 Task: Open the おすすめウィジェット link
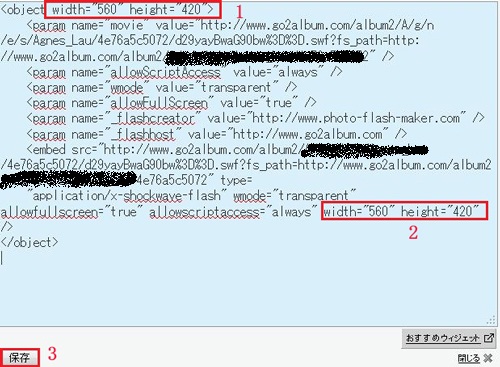pyautogui.click(x=442, y=338)
